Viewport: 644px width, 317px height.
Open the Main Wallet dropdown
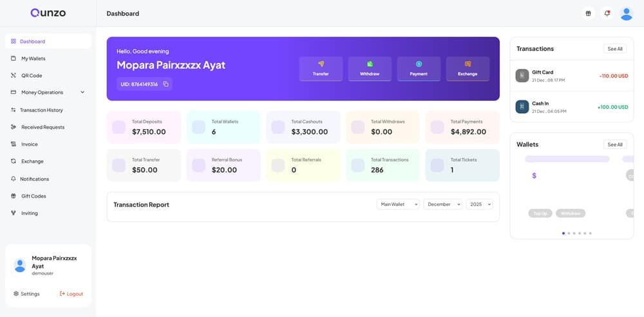[x=397, y=204]
